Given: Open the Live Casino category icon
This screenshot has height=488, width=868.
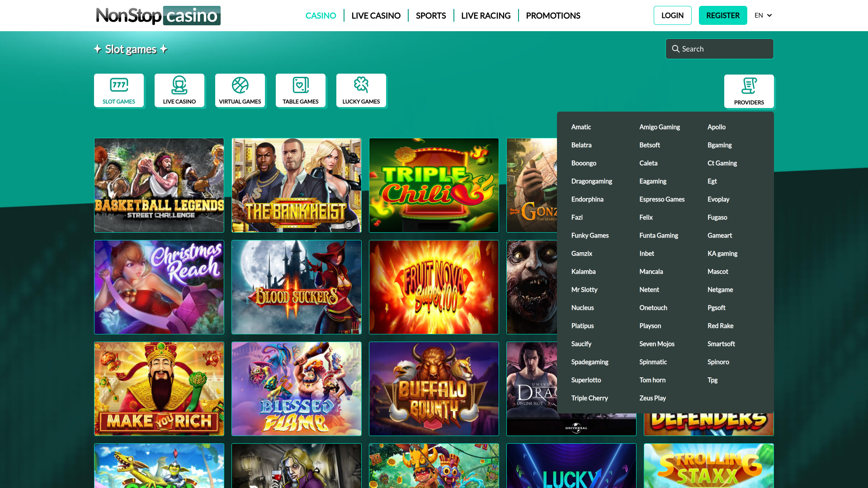Looking at the screenshot, I should point(179,86).
